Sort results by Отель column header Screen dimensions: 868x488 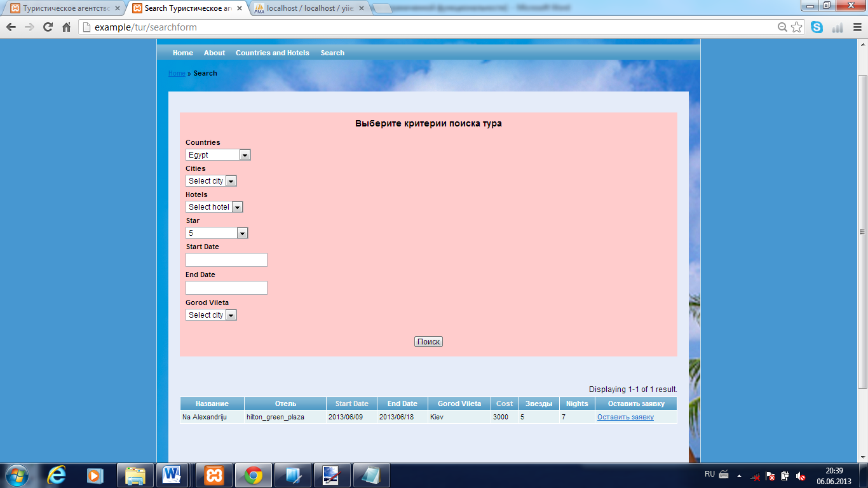(x=285, y=403)
